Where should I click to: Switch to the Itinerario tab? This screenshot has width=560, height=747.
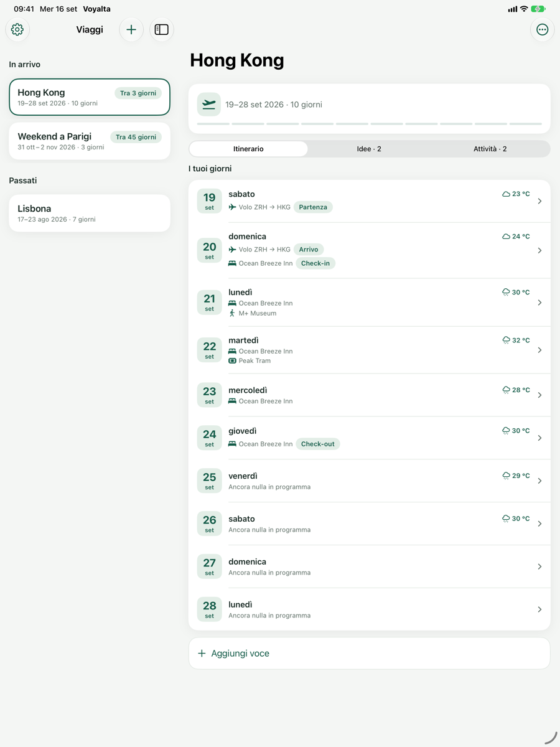[248, 149]
